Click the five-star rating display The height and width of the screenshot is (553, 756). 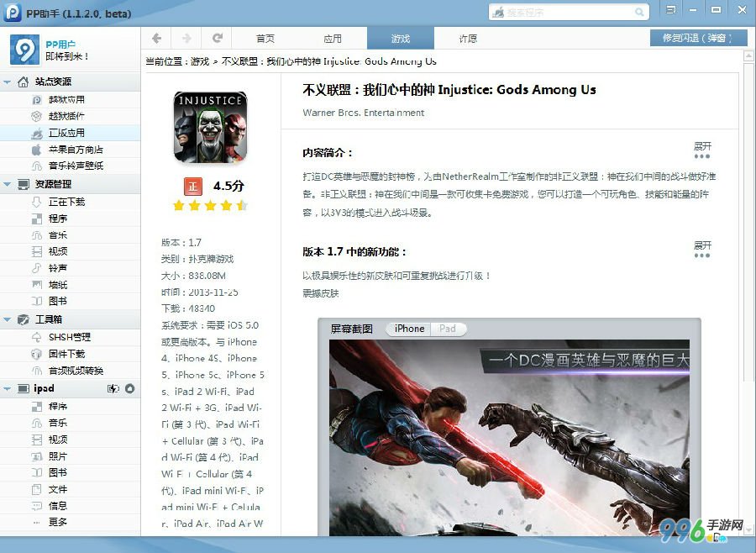click(210, 206)
